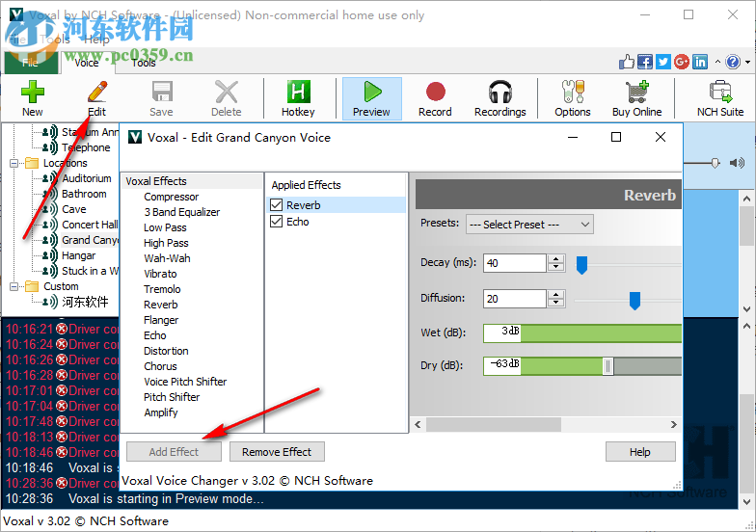Uncheck the Reverb applied effect checkbox
Screen dimensions: 756x532
(276, 204)
